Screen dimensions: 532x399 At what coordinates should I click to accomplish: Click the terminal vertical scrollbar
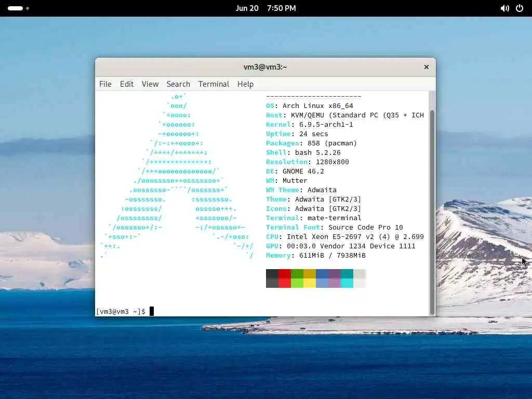[x=432, y=212]
